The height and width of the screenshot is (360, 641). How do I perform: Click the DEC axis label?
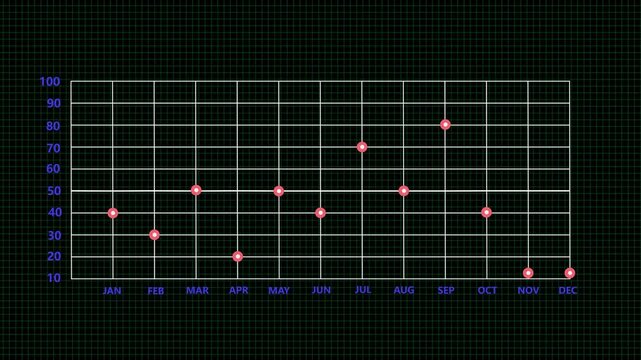pos(568,291)
